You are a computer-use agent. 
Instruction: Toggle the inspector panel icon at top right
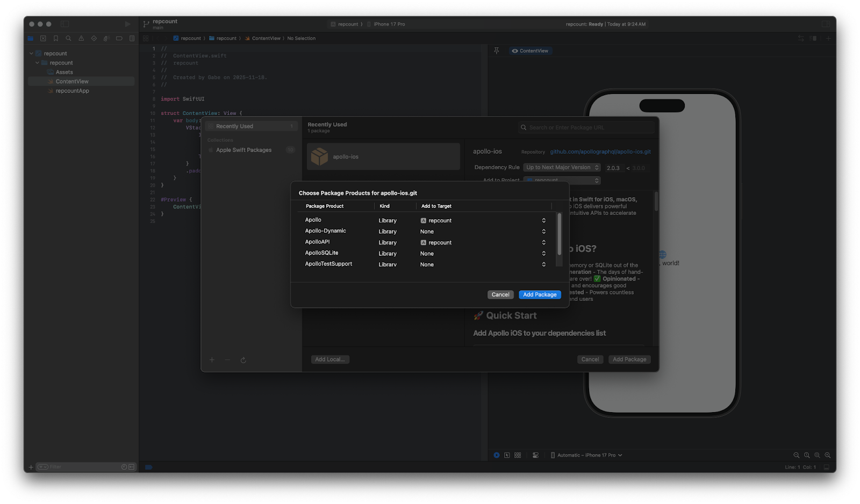825,24
